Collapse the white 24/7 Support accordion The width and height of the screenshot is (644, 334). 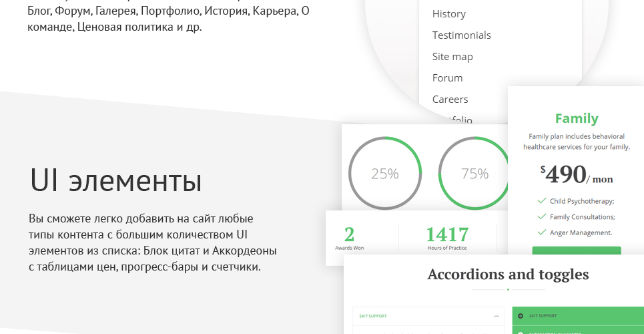coord(428,317)
